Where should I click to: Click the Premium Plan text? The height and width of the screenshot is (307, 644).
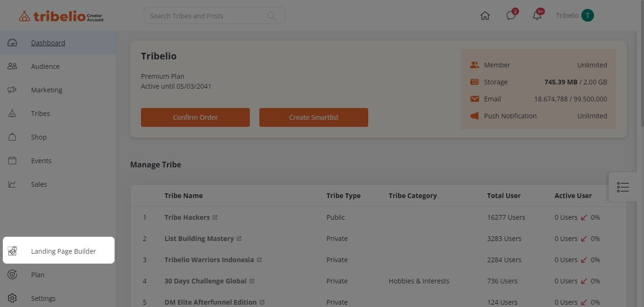[x=163, y=76]
